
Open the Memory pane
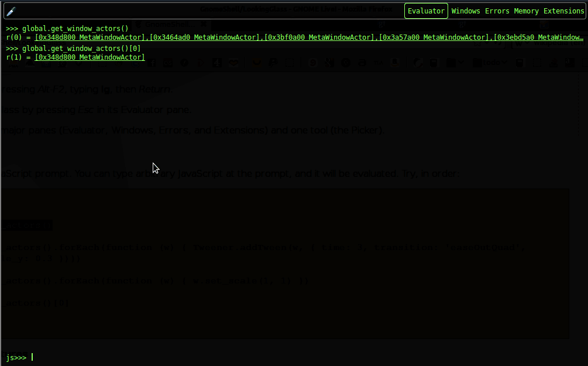[526, 11]
